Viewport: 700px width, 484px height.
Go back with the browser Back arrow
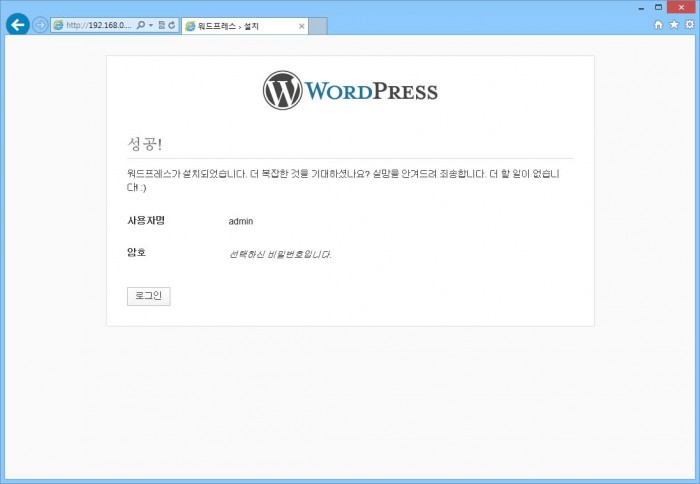click(x=18, y=25)
